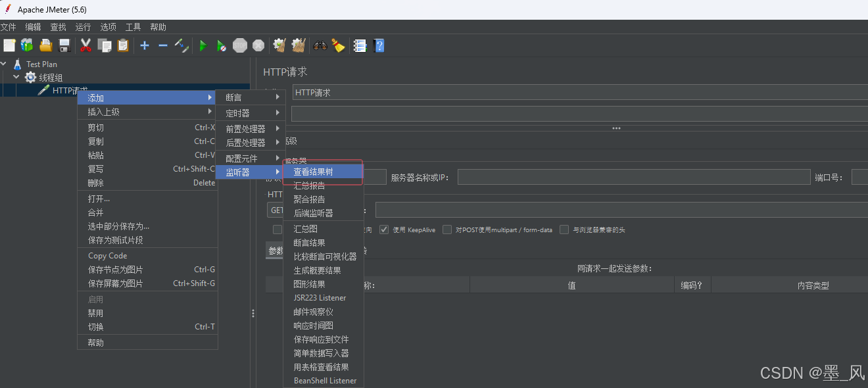This screenshot has height=388, width=868.
Task: Click the 服务器名称或IP input field
Action: [x=634, y=177]
